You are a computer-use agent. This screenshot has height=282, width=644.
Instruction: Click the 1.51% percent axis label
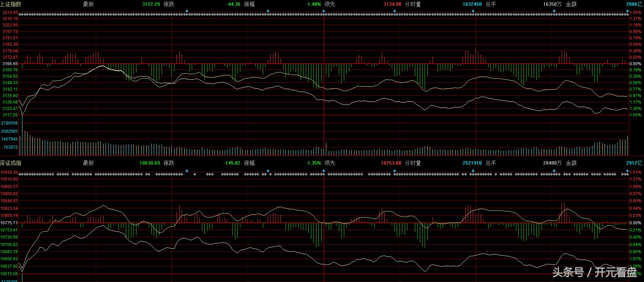click(x=636, y=172)
